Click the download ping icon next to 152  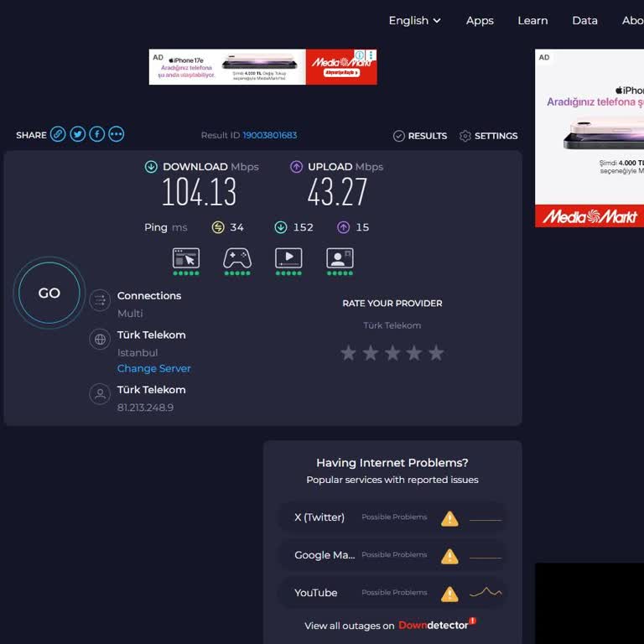(x=281, y=227)
